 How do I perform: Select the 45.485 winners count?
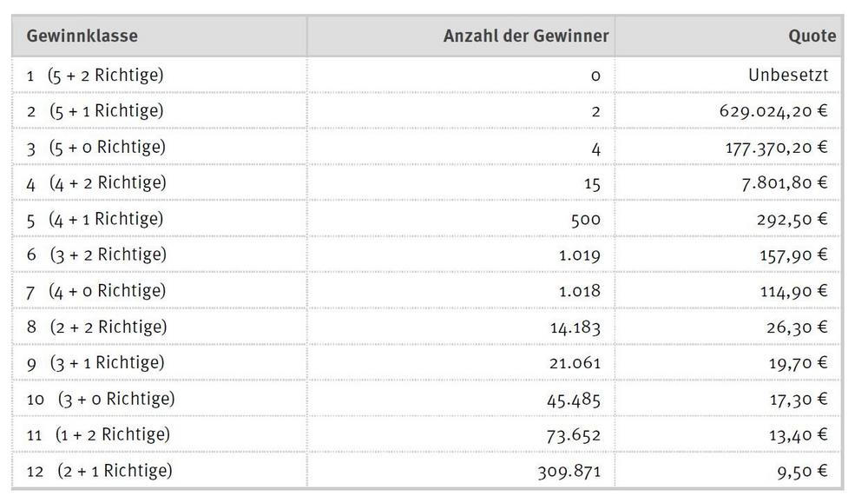point(574,400)
